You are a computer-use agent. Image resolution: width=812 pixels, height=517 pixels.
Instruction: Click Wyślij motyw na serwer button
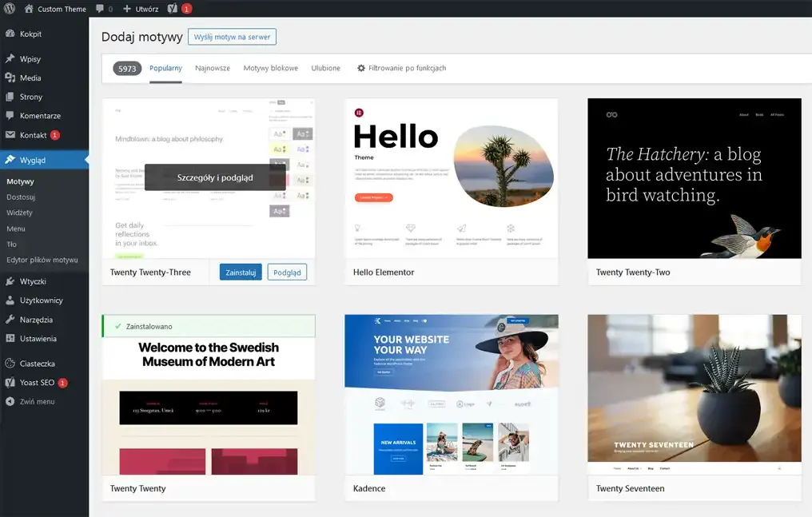[x=232, y=37]
